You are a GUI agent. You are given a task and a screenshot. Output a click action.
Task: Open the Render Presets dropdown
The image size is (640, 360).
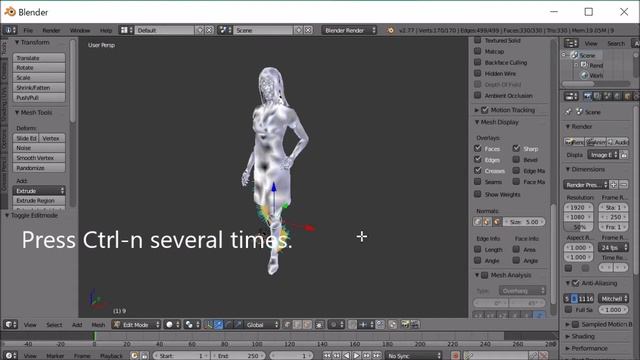(x=586, y=185)
